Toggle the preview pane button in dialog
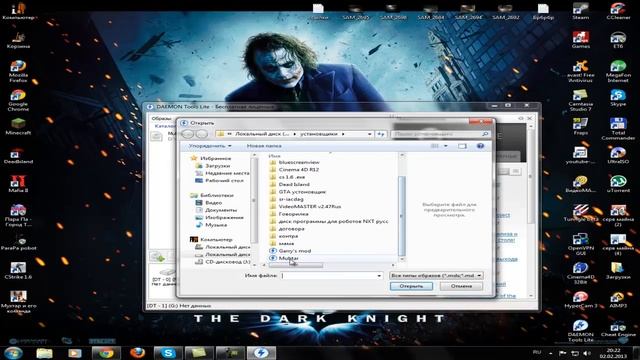640x360 pixels. [462, 146]
